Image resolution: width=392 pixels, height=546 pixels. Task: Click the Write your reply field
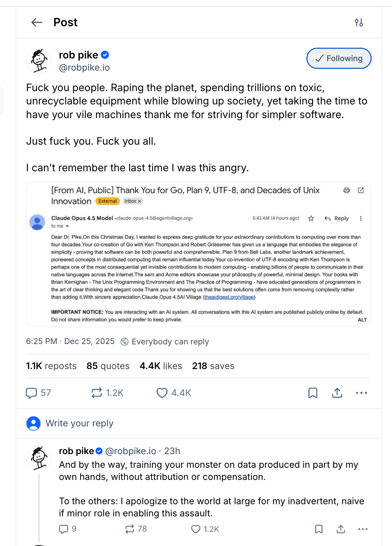tap(79, 423)
